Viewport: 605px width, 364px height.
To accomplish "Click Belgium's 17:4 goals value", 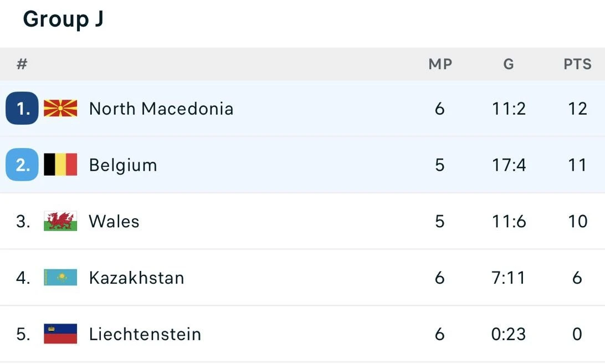I will (x=509, y=165).
